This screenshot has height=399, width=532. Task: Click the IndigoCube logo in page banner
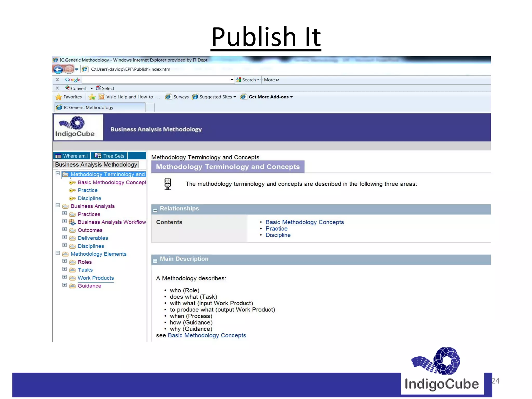point(78,127)
